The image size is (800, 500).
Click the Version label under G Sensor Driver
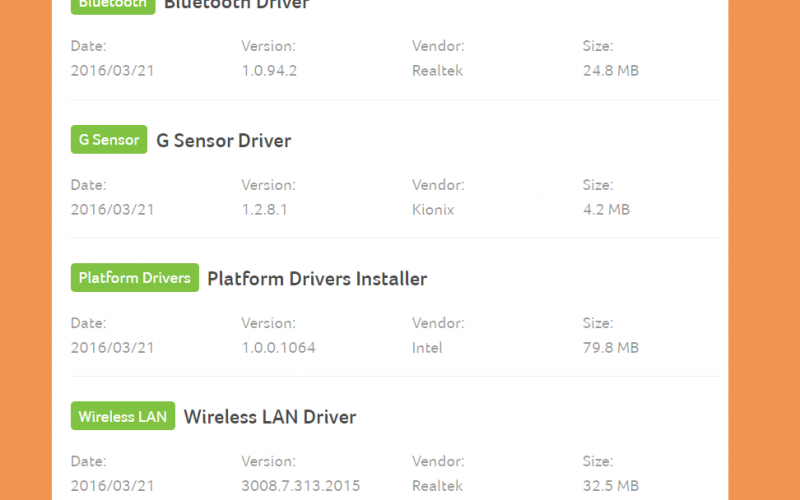pyautogui.click(x=268, y=185)
